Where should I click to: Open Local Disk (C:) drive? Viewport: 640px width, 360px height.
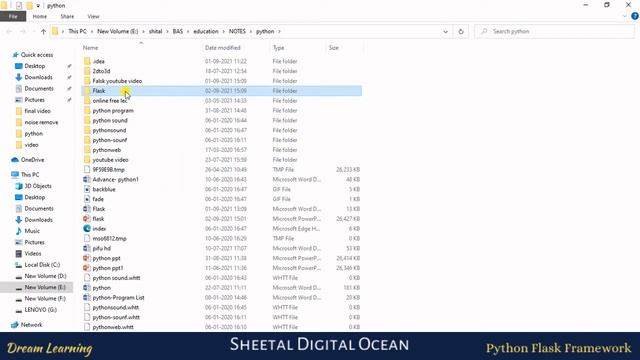tap(42, 265)
